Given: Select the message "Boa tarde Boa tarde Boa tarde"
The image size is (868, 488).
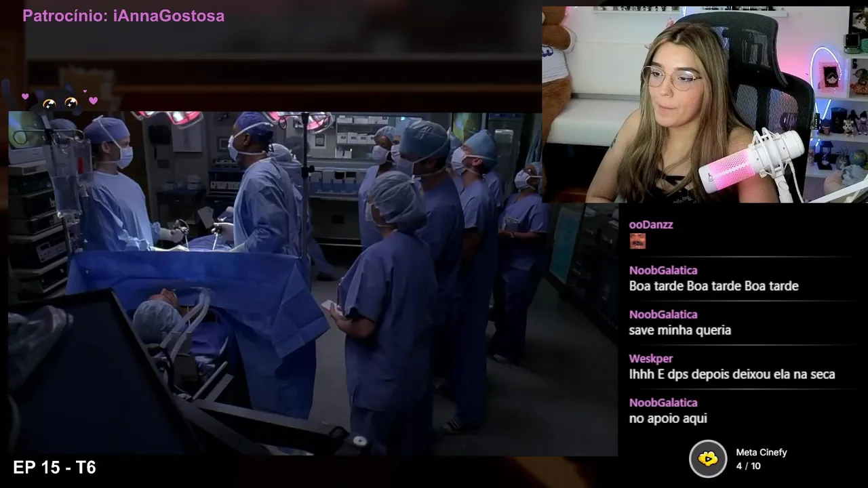Looking at the screenshot, I should click(x=714, y=286).
